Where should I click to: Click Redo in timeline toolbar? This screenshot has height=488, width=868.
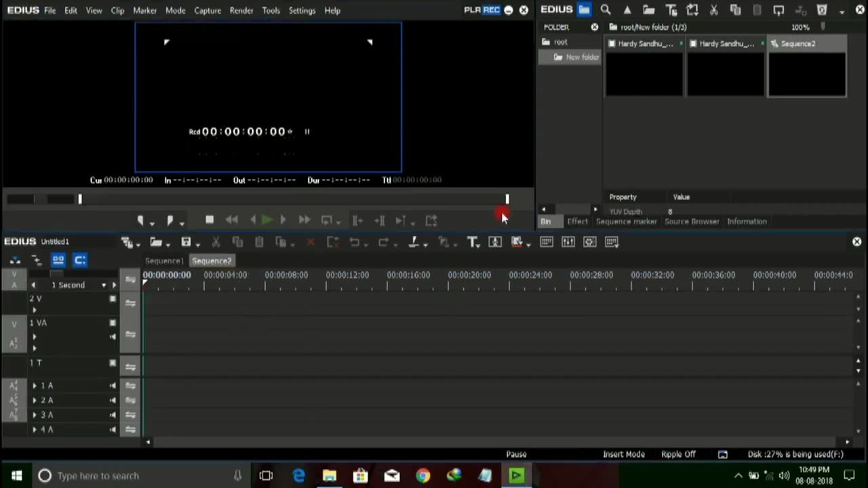[x=384, y=242]
